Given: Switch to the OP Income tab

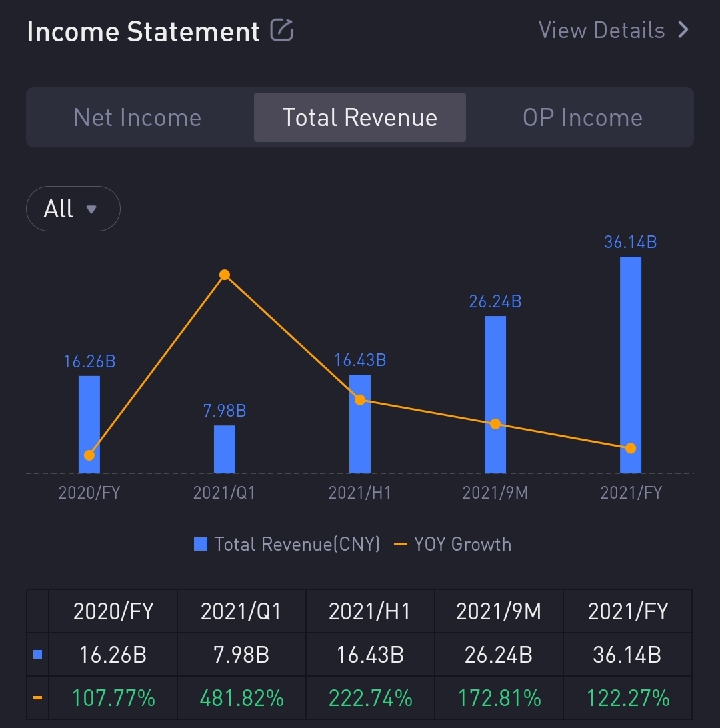Looking at the screenshot, I should 583,117.
